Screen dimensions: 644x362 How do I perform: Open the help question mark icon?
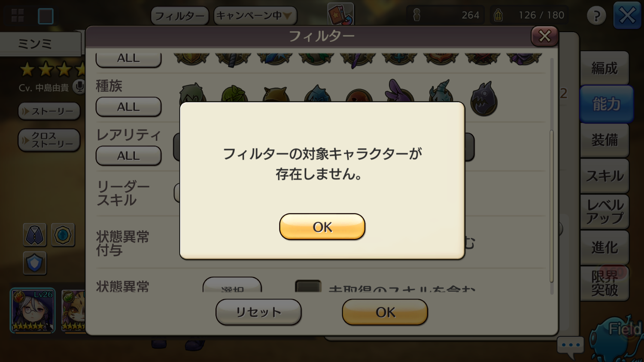(596, 16)
